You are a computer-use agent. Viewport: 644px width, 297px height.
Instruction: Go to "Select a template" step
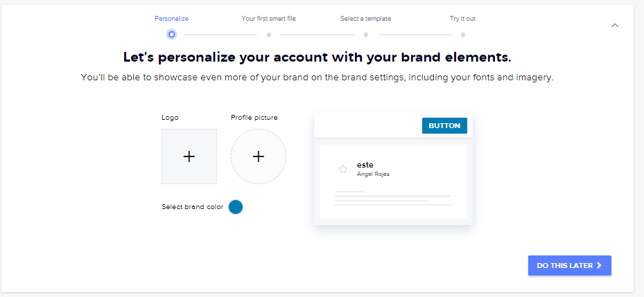pyautogui.click(x=365, y=19)
